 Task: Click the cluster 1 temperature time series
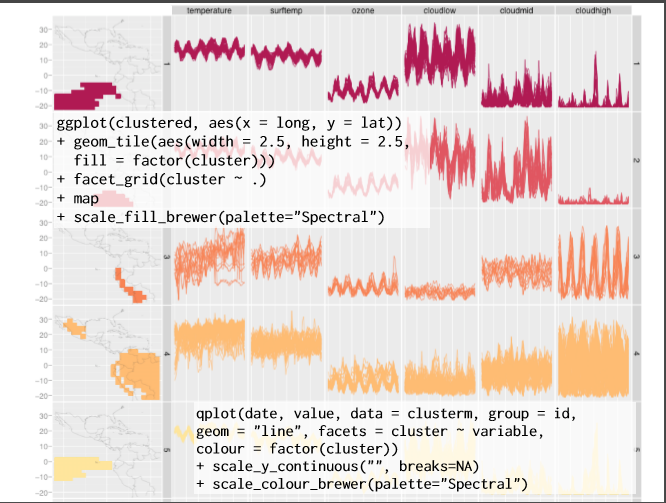pos(209,50)
